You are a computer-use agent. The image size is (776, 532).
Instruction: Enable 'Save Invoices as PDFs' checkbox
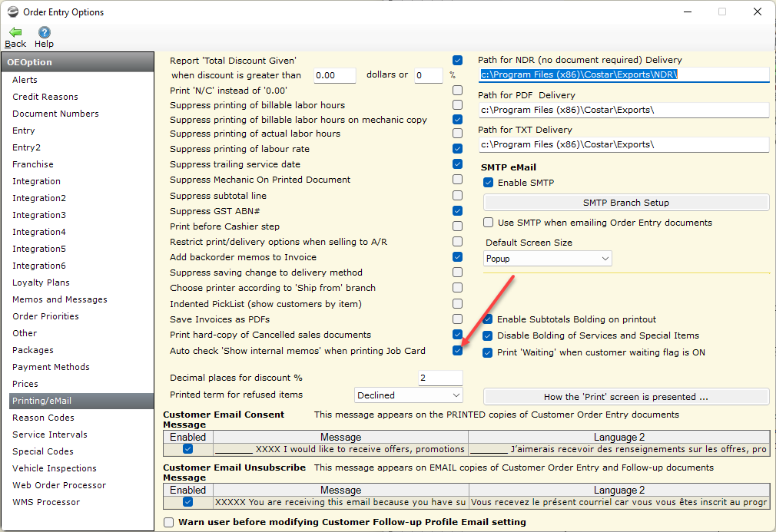point(457,319)
